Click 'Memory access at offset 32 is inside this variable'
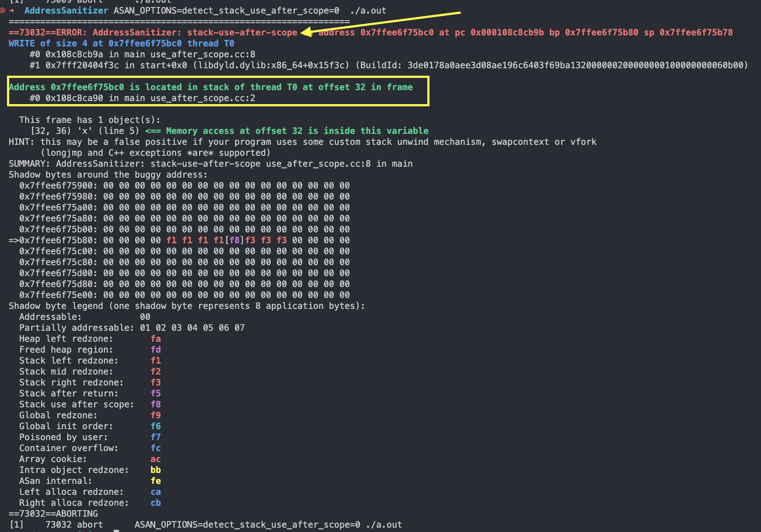This screenshot has width=761, height=532. pyautogui.click(x=297, y=131)
